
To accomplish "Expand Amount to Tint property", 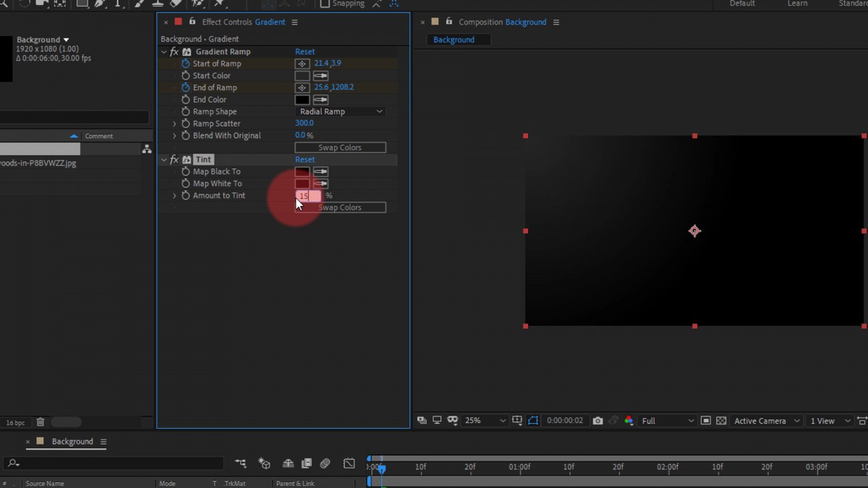I will (174, 195).
